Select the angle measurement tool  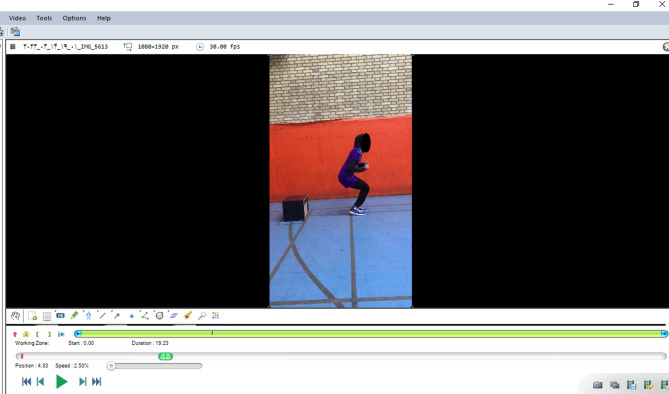click(145, 315)
